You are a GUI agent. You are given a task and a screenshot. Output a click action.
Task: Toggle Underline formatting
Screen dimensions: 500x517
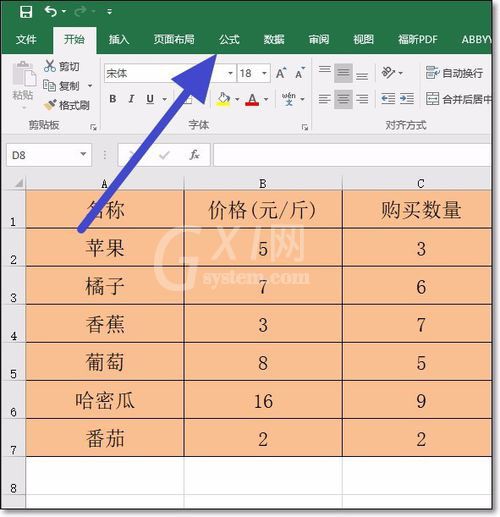[x=150, y=99]
